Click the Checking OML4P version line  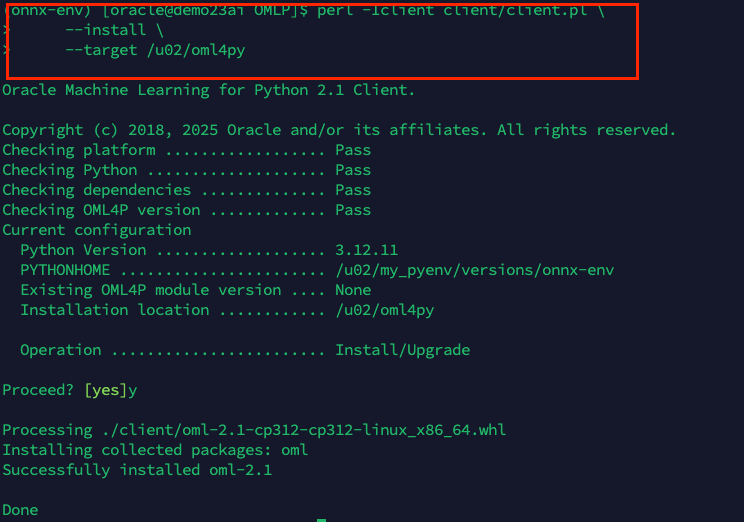pyautogui.click(x=186, y=210)
